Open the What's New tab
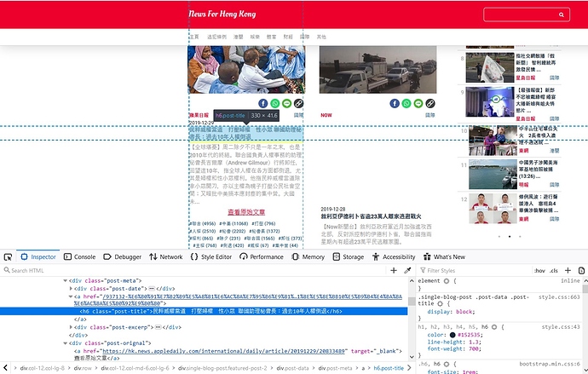This screenshot has width=588, height=374. 444,257
